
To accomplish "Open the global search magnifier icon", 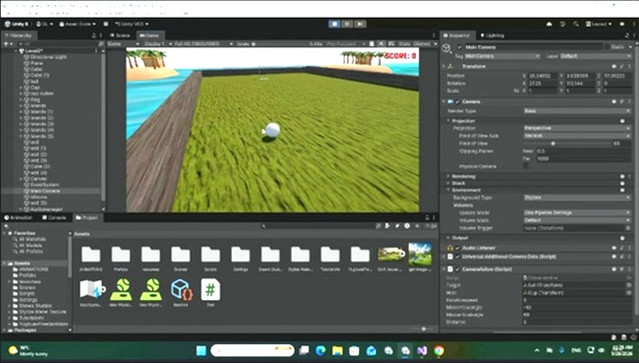I will point(576,24).
